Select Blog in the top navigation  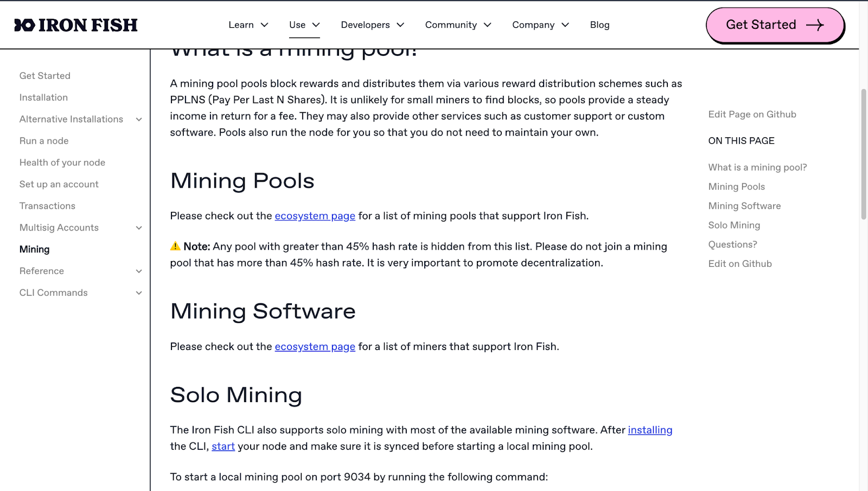point(599,24)
